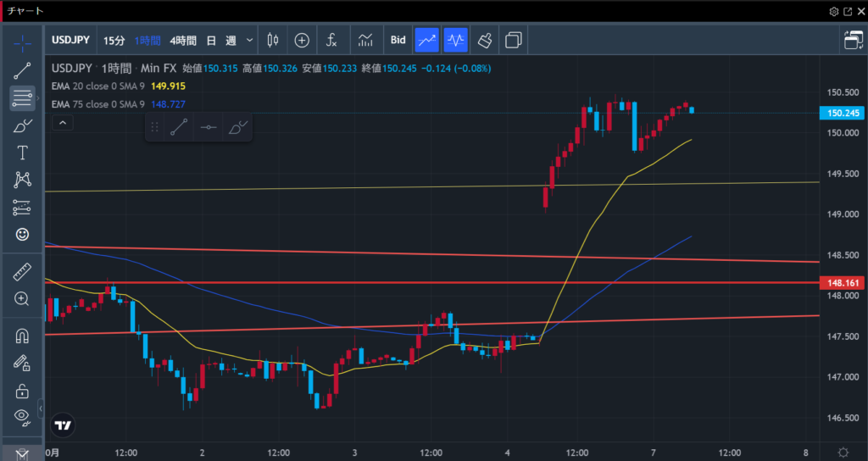Open candlestick chart style dropdown
Viewport: 868px width, 461px height.
[272, 40]
